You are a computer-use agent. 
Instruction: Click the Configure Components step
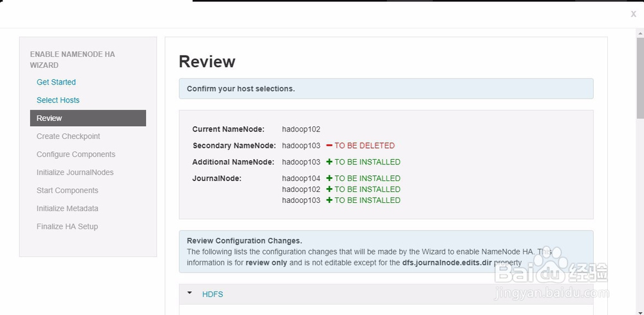point(76,155)
